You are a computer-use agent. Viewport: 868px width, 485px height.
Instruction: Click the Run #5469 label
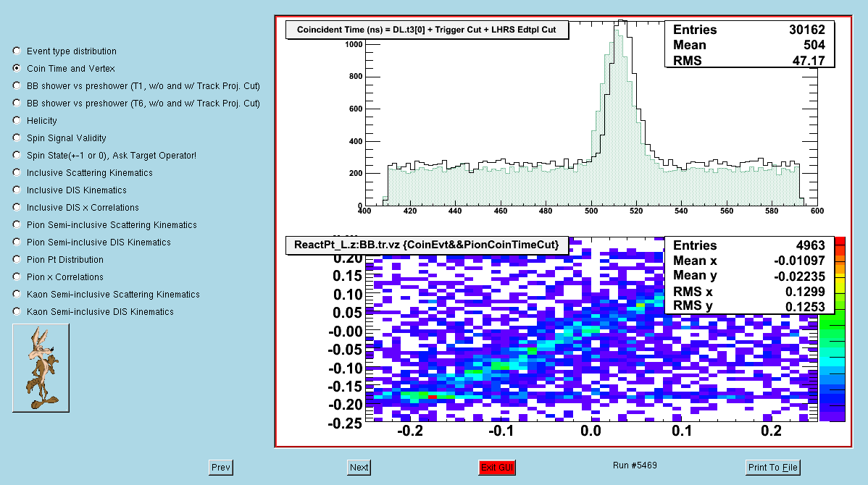[635, 465]
